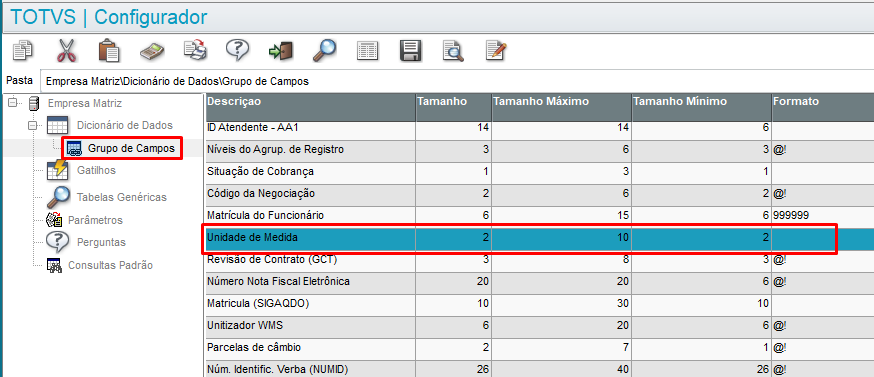874x377 pixels.
Task: Select row Núm. Identific. Verba (NUMID)
Action: [540, 368]
